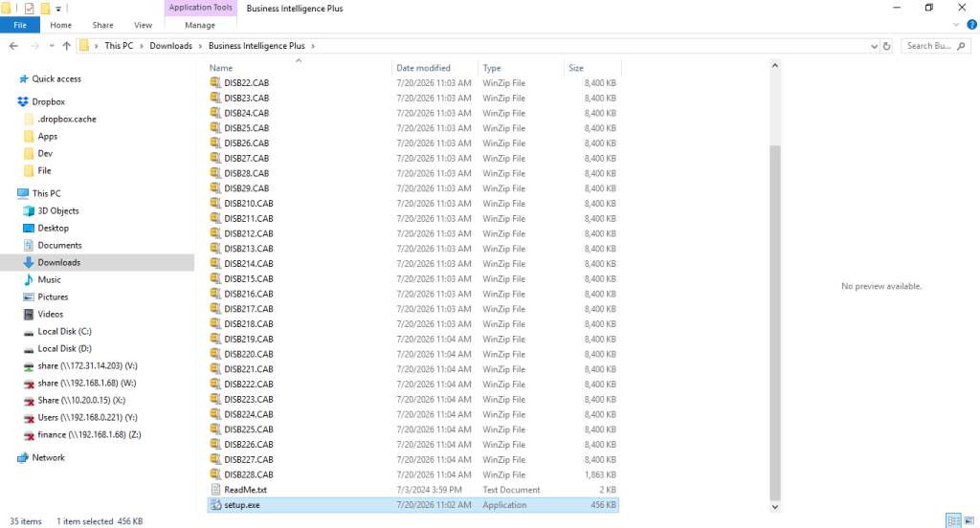The height and width of the screenshot is (528, 980).
Task: Click the Text Document type cell
Action: (x=511, y=490)
